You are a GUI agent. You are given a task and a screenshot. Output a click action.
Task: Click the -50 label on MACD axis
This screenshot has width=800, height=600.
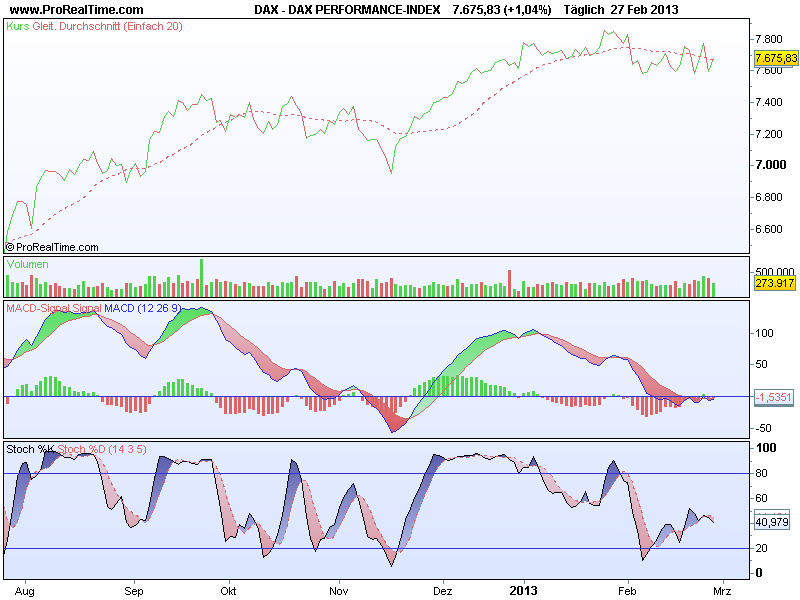762,428
